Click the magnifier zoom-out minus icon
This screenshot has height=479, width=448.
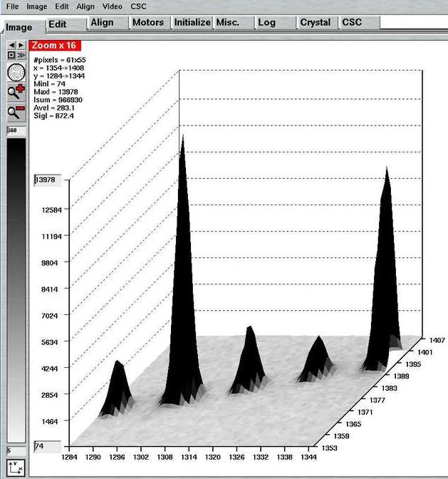(x=16, y=113)
